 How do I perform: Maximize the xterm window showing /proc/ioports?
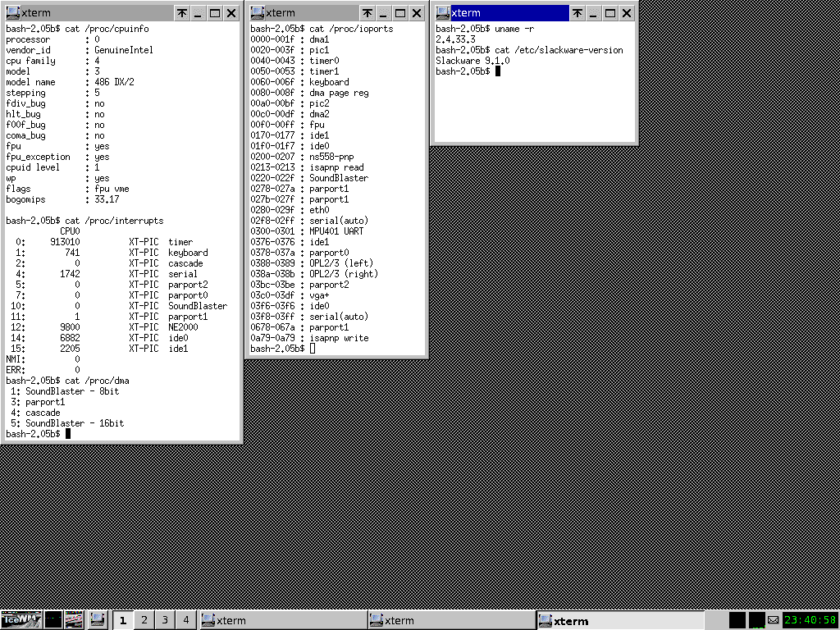(400, 13)
